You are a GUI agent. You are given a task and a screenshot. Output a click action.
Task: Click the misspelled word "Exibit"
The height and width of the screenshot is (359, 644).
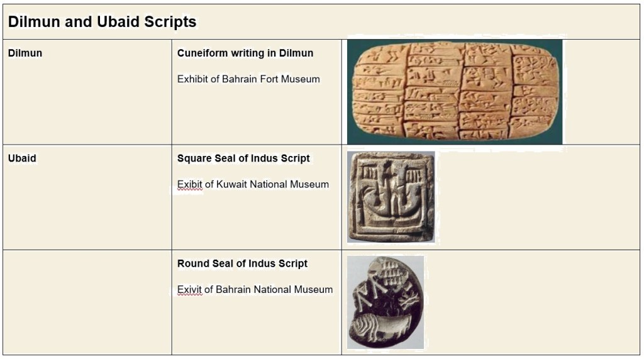(x=189, y=184)
